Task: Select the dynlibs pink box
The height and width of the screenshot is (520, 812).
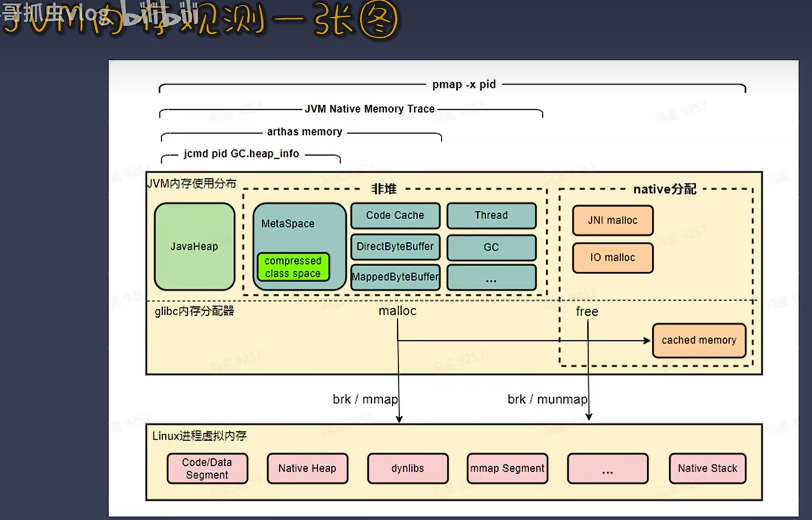Action: click(408, 468)
